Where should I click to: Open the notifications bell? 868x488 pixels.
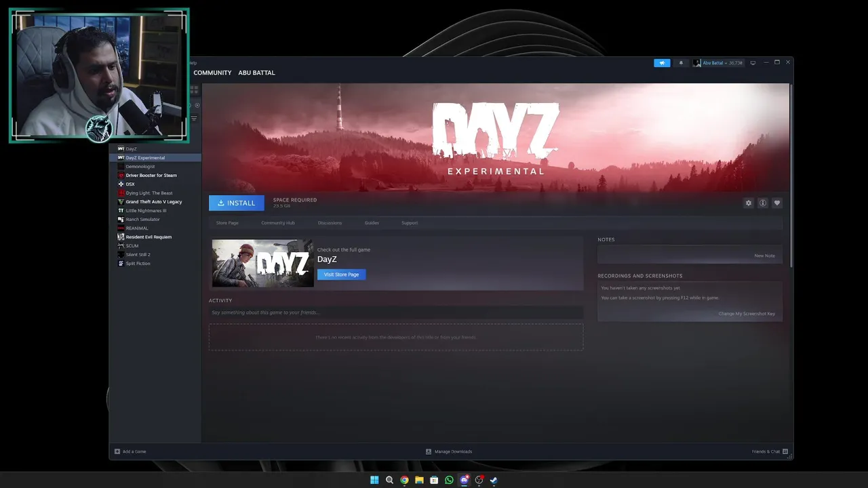[682, 63]
